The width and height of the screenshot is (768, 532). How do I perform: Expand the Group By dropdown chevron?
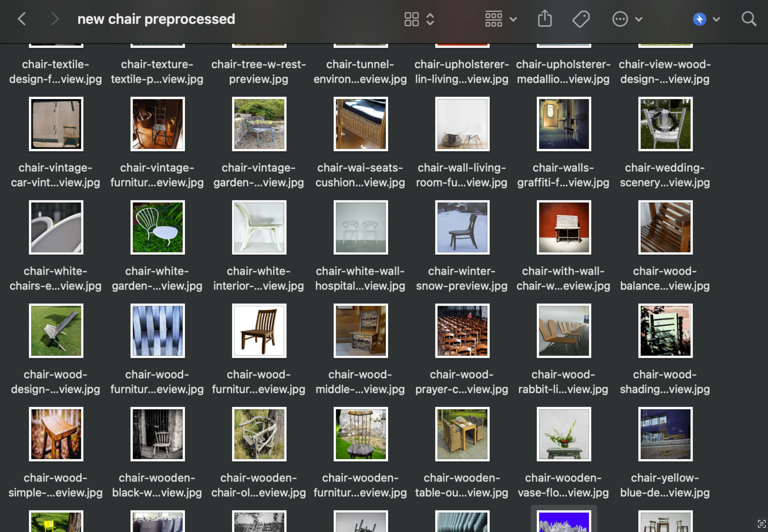click(x=513, y=19)
